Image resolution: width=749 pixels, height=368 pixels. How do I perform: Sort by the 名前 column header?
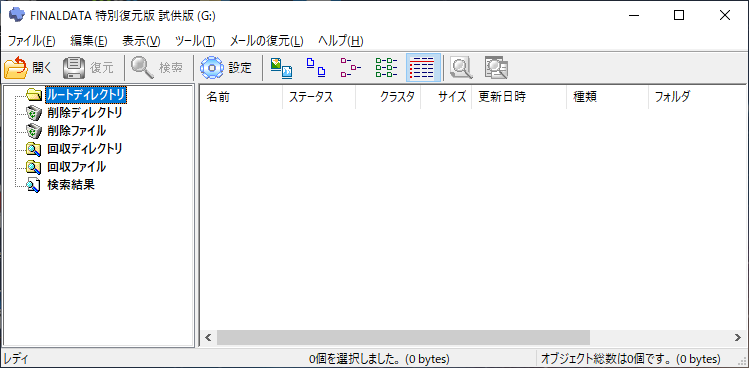(x=241, y=97)
